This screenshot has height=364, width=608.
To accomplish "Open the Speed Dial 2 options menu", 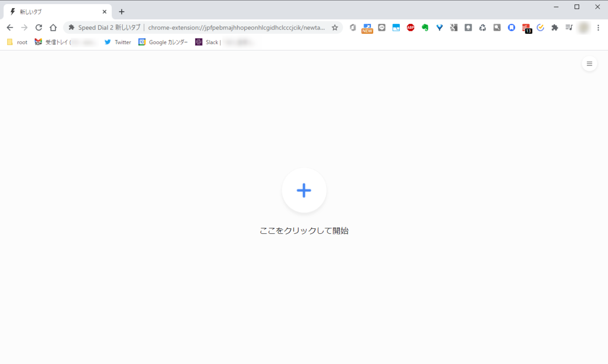I will (x=589, y=63).
